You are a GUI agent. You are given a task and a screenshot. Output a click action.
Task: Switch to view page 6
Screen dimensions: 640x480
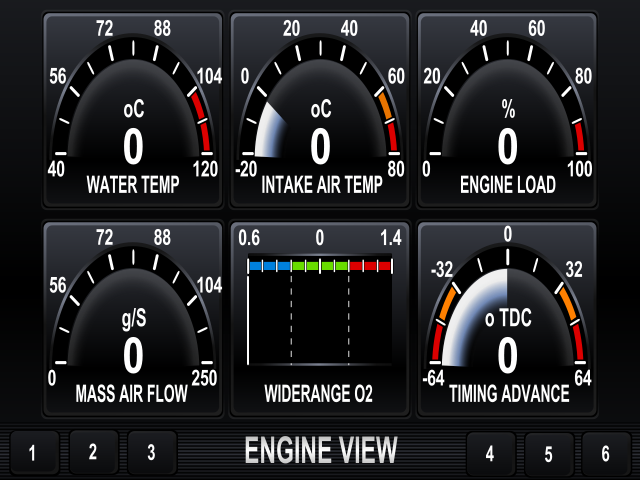click(x=606, y=454)
